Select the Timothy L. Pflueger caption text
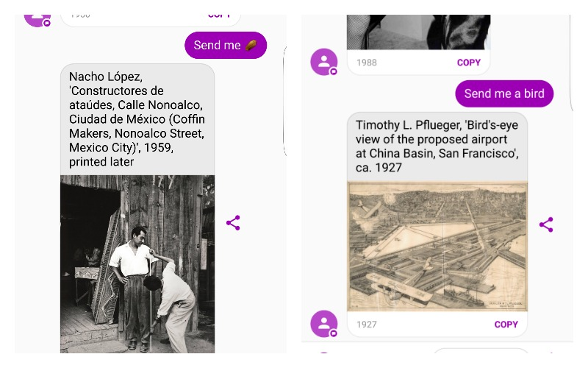The image size is (588, 368). tap(437, 146)
